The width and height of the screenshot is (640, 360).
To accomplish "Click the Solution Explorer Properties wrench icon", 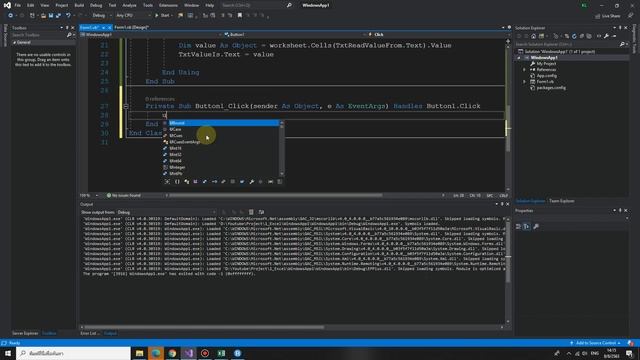I will pos(607,36).
